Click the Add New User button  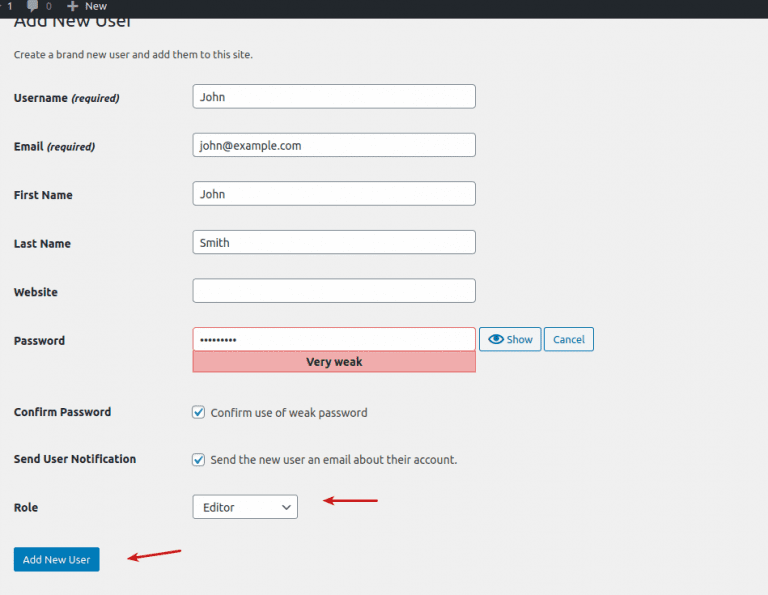point(56,559)
